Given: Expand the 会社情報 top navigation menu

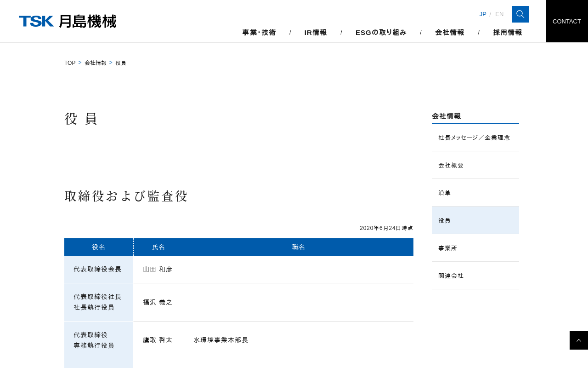Looking at the screenshot, I should pyautogui.click(x=450, y=32).
